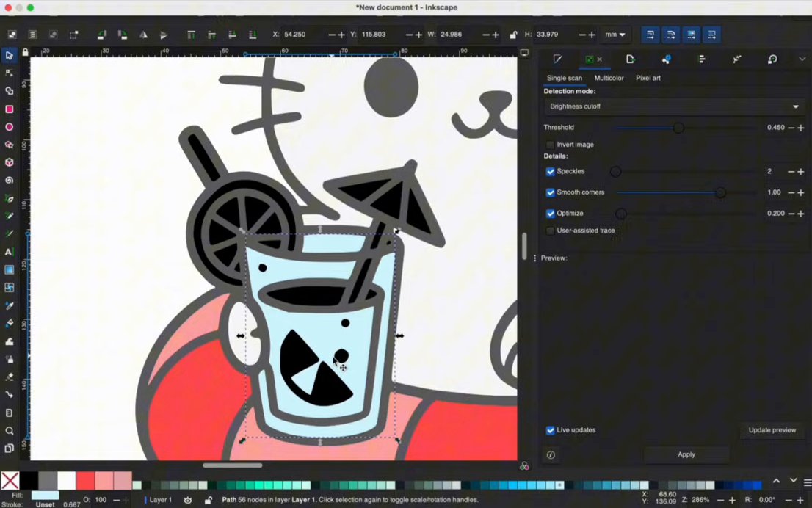Expand the dock tabs chevron menu

click(802, 59)
